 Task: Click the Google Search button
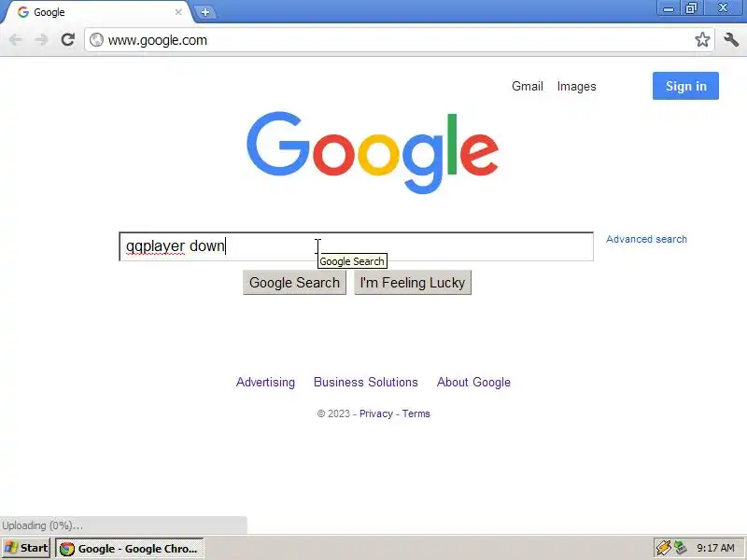click(x=294, y=283)
